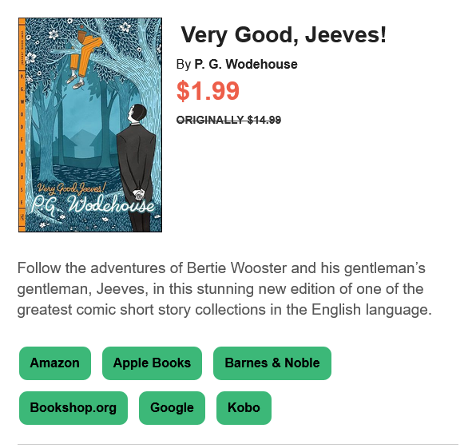Open the book cover thumbnail image
The width and height of the screenshot is (476, 448).
90,125
